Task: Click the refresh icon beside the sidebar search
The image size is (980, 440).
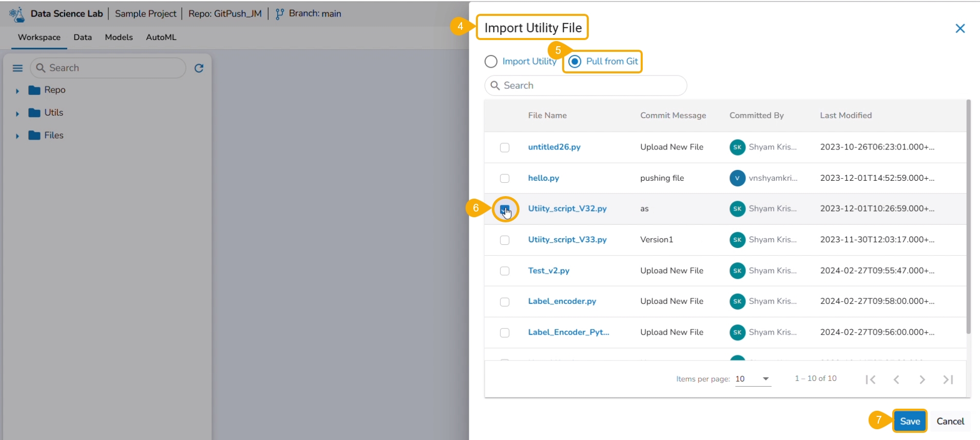Action: (199, 68)
